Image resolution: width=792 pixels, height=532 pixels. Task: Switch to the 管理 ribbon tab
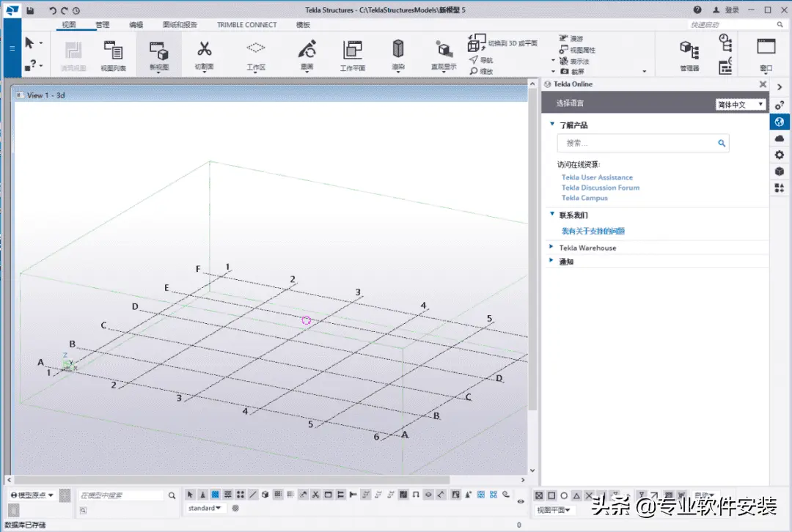coord(103,24)
